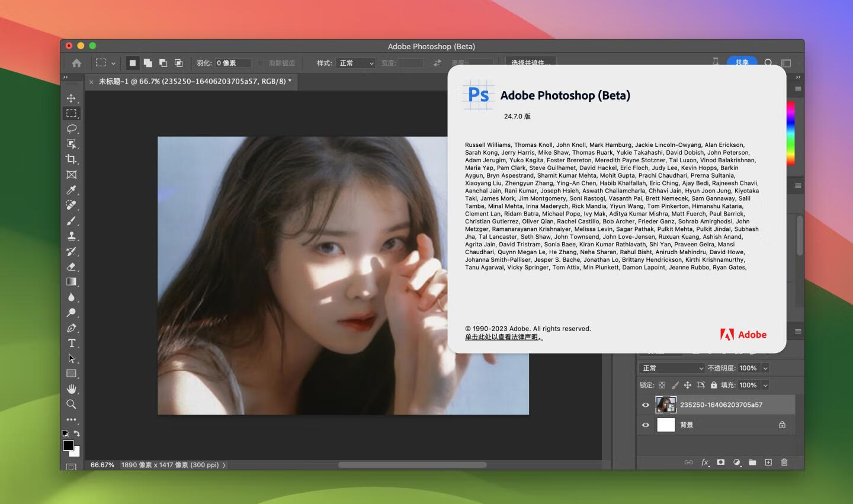Image resolution: width=853 pixels, height=504 pixels.
Task: Choose New selection mode button
Action: pos(133,63)
